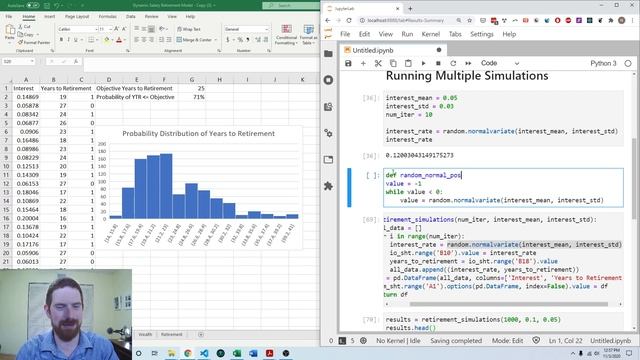Click Cut in the Excel clipboard group
Image resolution: width=640 pixels, height=360 pixels.
point(24,27)
